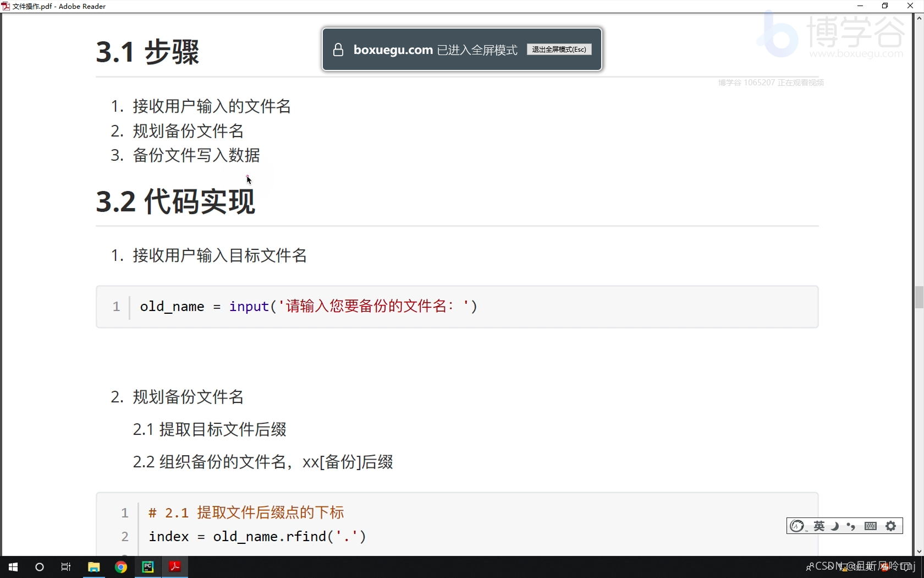Switch to PyCharm in the taskbar
Viewport: 924px width, 578px height.
(148, 567)
